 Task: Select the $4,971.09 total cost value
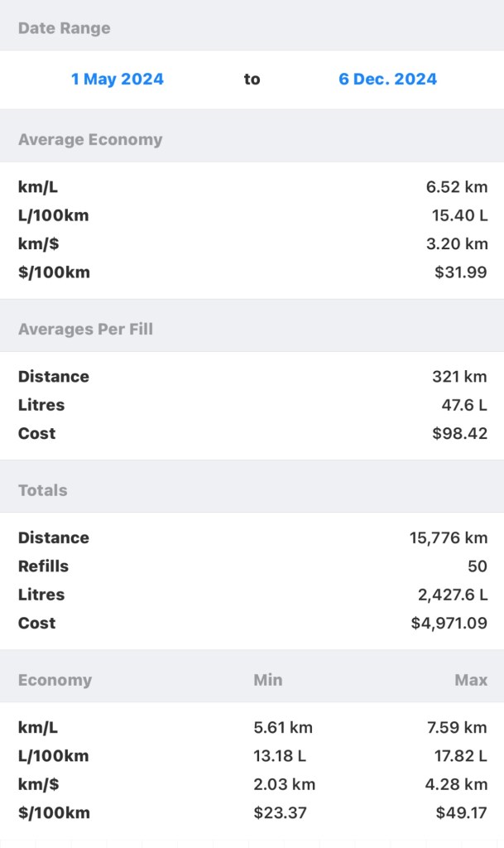pos(449,623)
